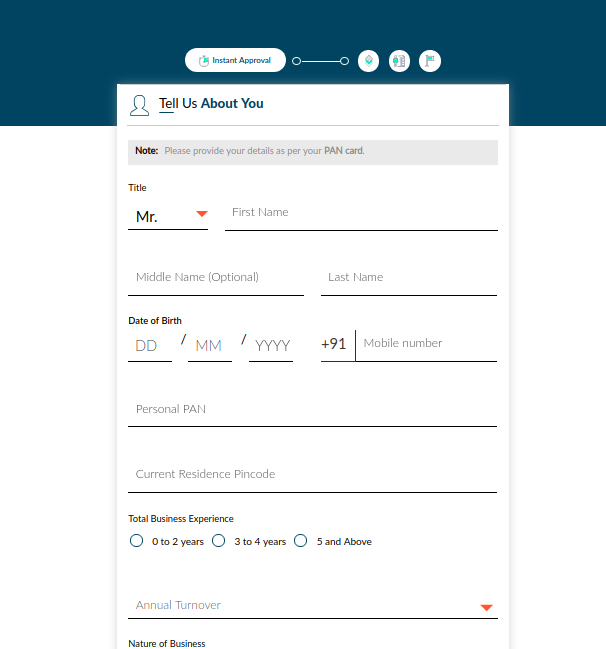This screenshot has width=606, height=649.
Task: Click the YYYY year field
Action: [x=271, y=345]
